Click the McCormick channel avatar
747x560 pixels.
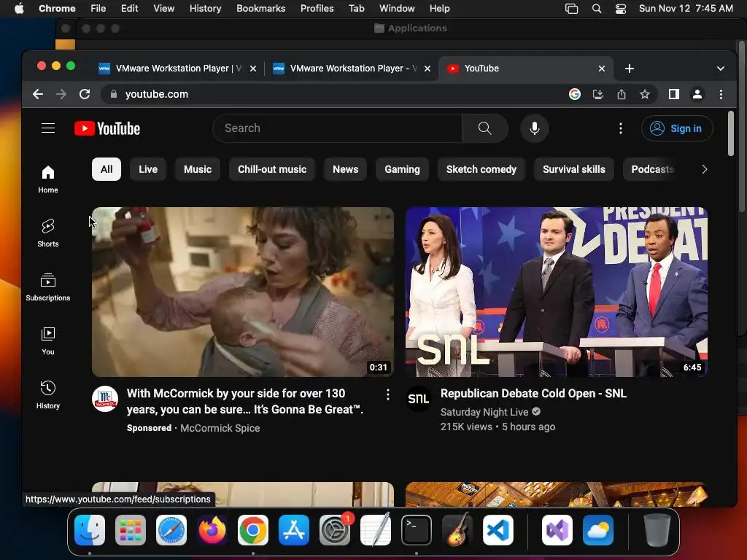(105, 399)
